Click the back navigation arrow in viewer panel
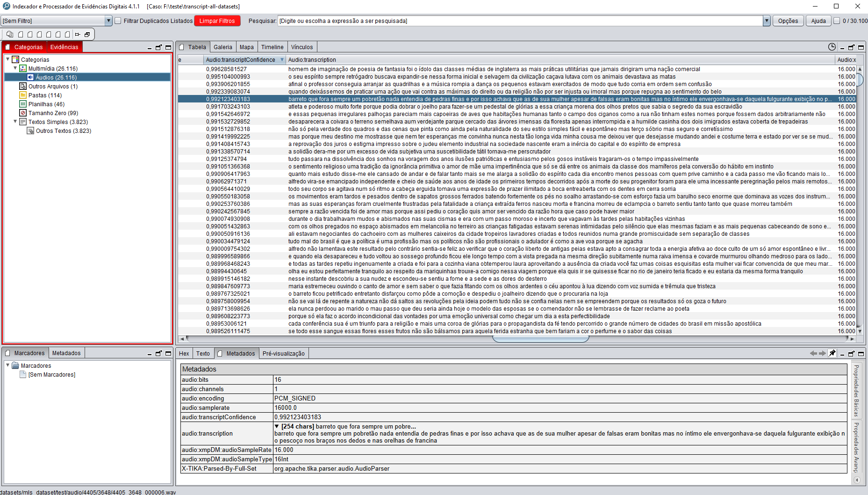Screen dimensions: 868x495 813,353
